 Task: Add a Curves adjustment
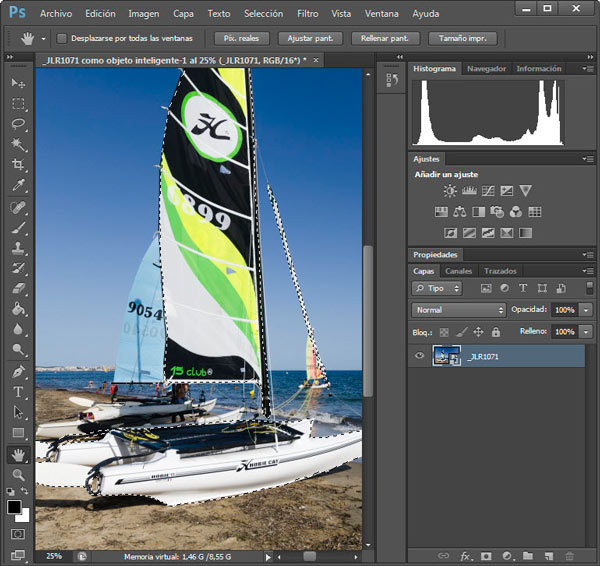coord(488,191)
